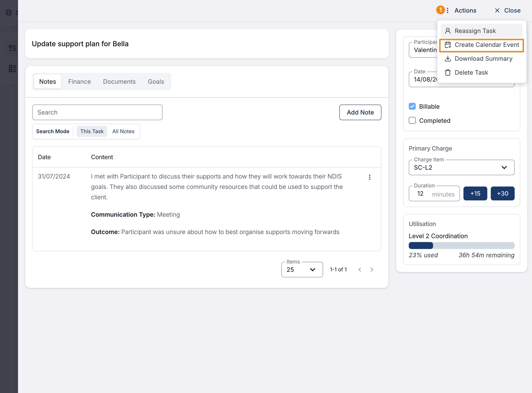Click the Level 2 Coordination utilisation bar

(x=461, y=246)
